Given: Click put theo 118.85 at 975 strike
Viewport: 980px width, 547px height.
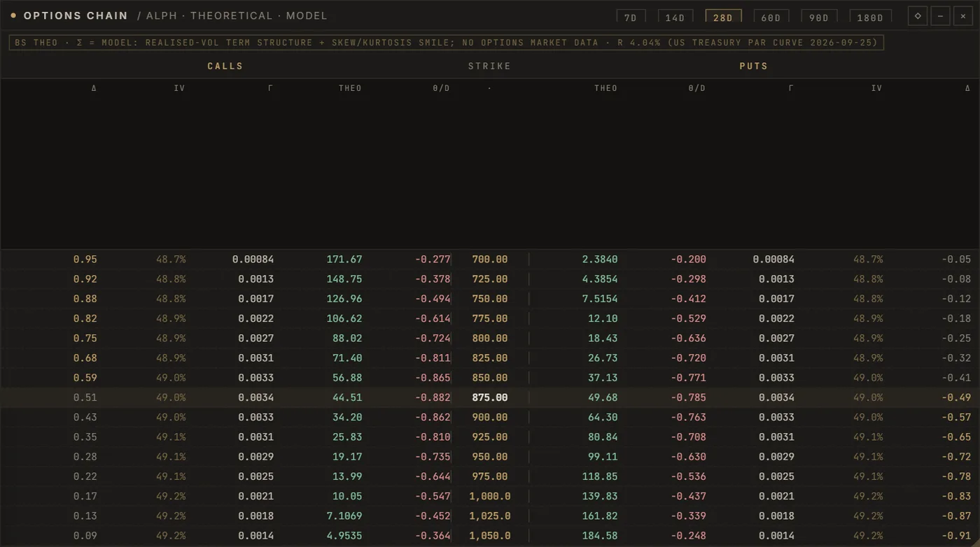Looking at the screenshot, I should pos(600,476).
